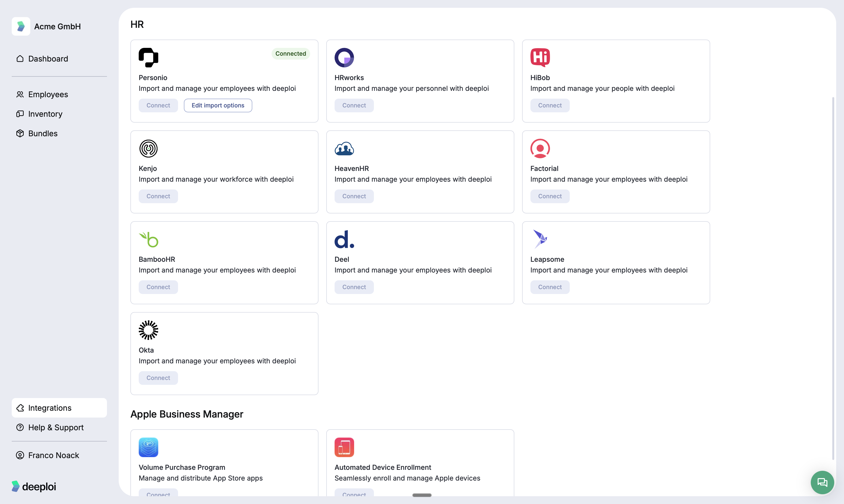Screen dimensions: 844x504
Task: Connect the Deel integration
Action: tap(354, 287)
